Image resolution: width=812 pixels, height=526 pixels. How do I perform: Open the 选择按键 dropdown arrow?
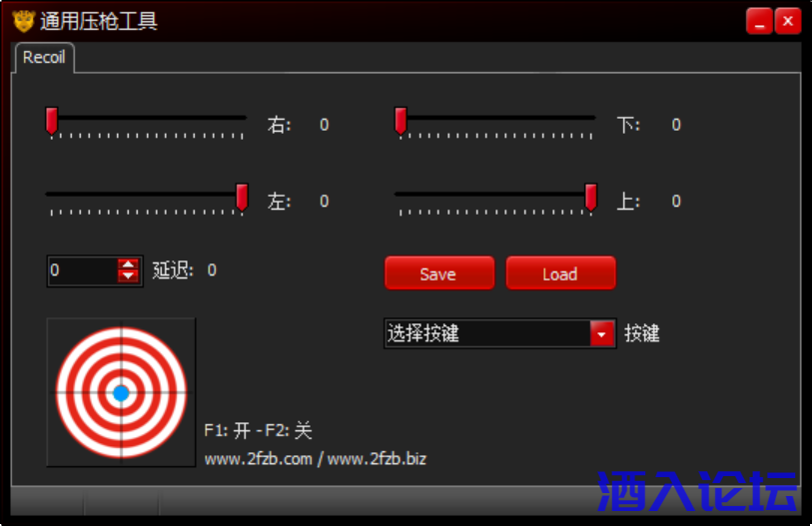click(601, 334)
